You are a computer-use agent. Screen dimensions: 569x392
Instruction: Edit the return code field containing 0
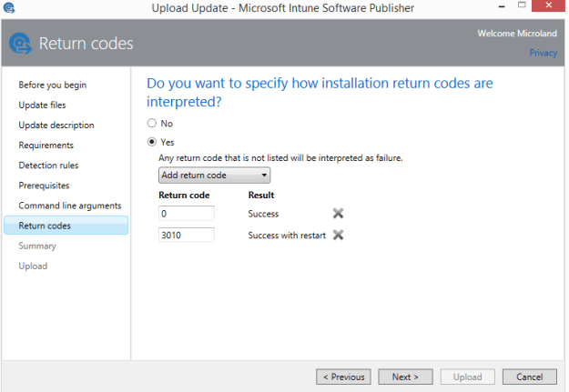coord(187,213)
